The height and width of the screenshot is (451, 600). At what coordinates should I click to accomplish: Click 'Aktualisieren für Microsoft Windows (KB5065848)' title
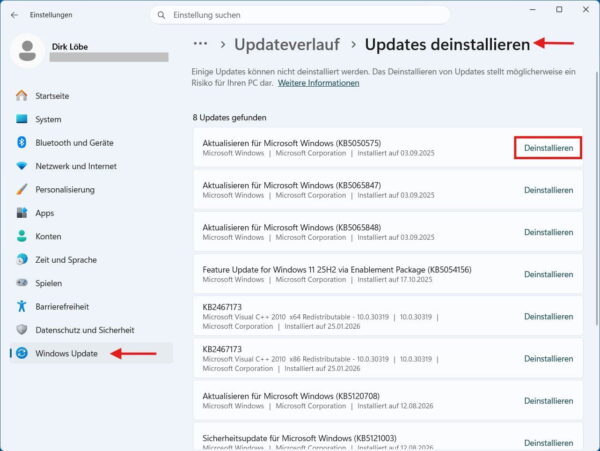point(292,227)
